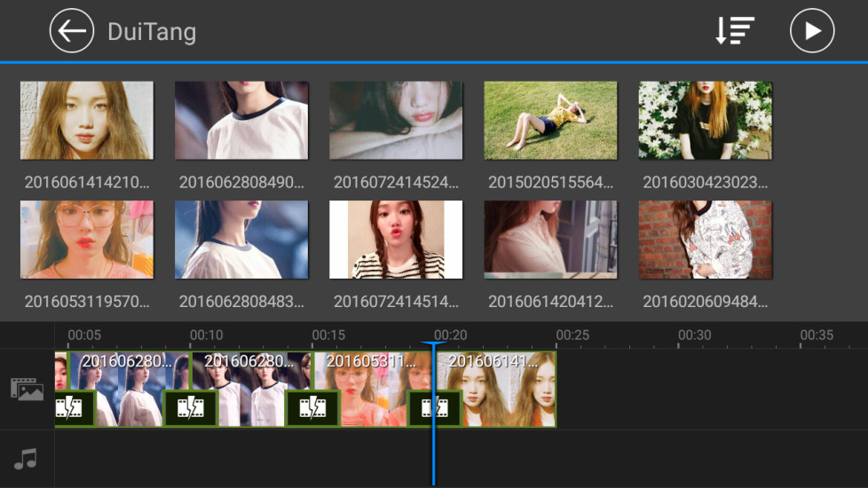
Task: Open the sort order options
Action: (734, 32)
